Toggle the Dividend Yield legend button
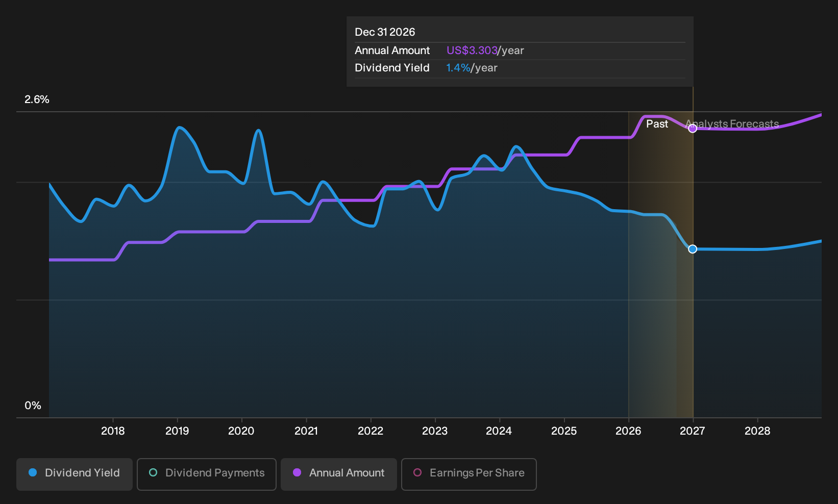Screen dimensions: 838x504 click(x=75, y=474)
